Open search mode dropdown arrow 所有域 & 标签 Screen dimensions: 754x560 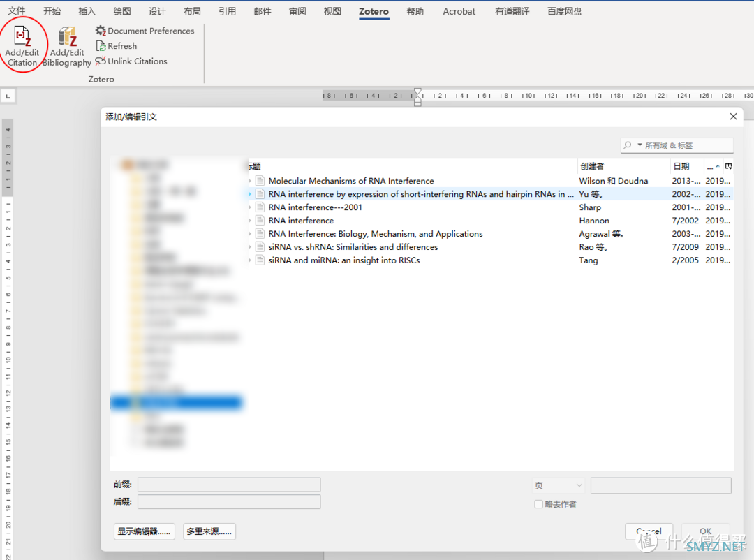pyautogui.click(x=640, y=145)
